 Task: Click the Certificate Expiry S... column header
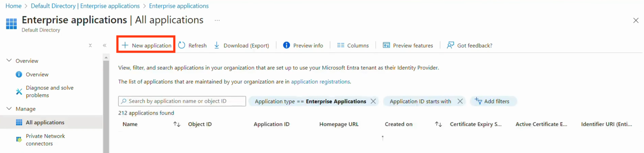[475, 124]
